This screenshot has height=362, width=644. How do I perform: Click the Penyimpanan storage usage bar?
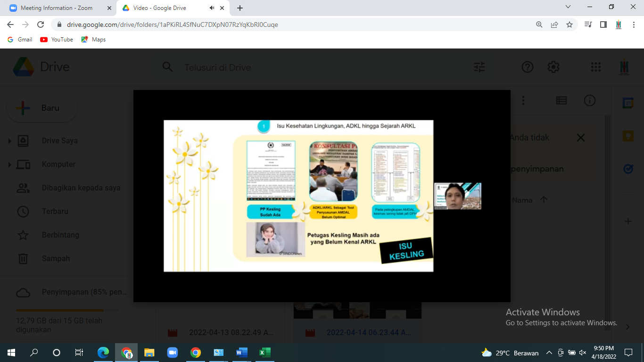(67, 310)
